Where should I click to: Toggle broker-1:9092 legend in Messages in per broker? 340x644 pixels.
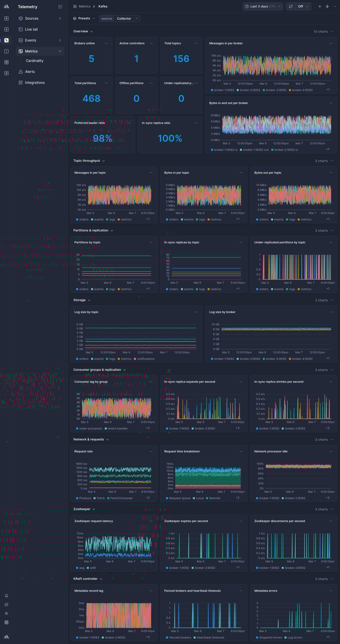coord(222,90)
